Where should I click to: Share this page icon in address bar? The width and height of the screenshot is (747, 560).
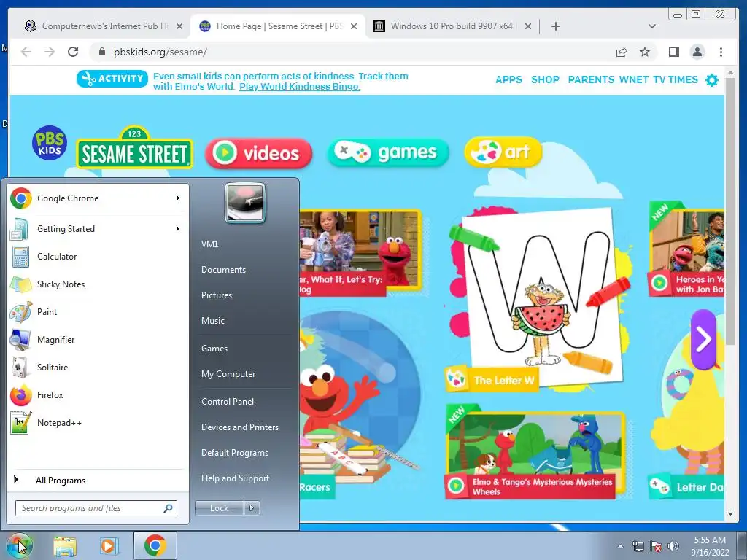622,52
